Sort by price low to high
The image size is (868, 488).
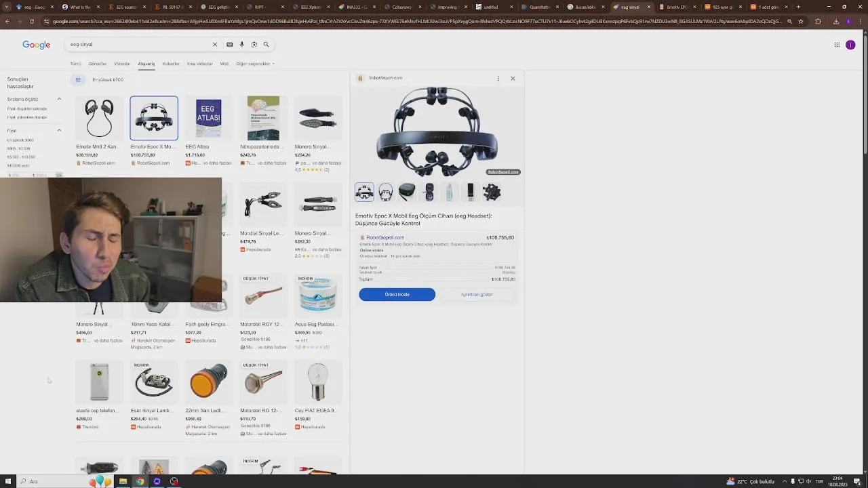pyautogui.click(x=27, y=108)
